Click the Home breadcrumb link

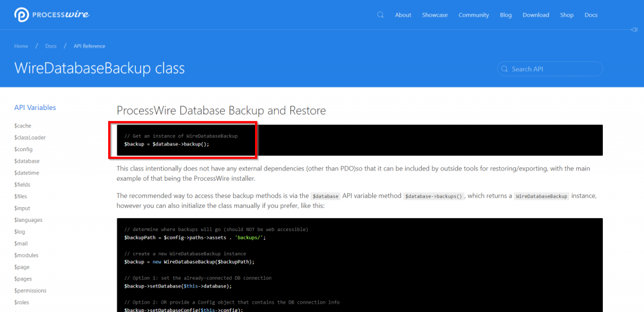click(21, 46)
